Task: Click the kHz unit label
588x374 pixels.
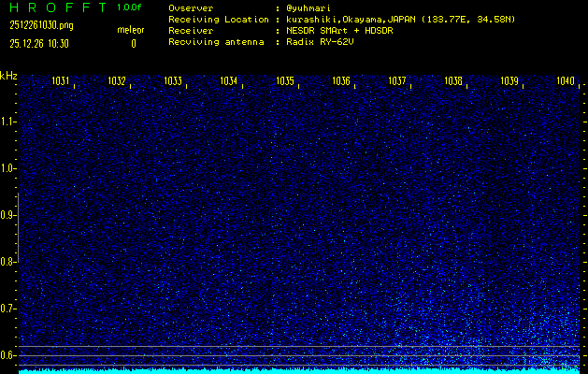Action: (x=9, y=76)
